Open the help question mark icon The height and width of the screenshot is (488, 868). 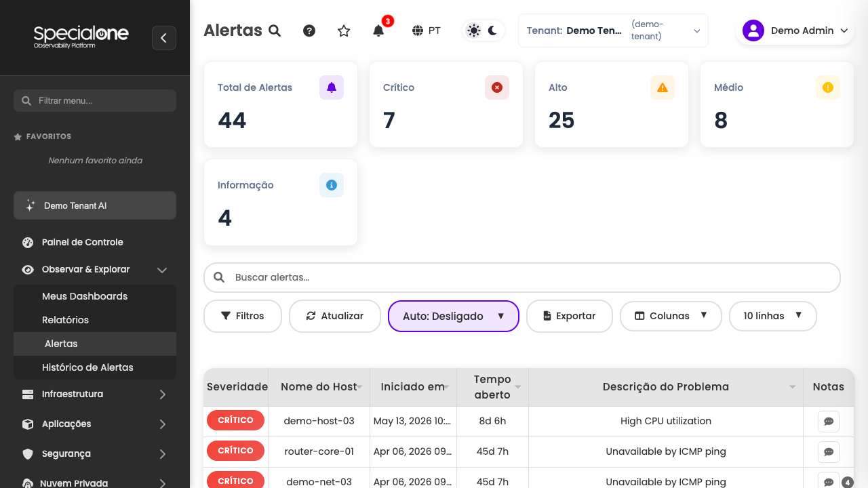coord(309,30)
